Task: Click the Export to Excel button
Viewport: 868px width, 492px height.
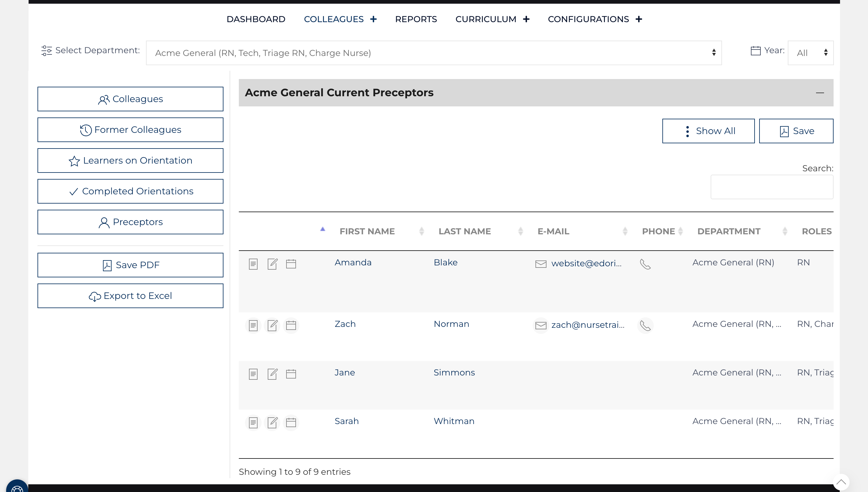Action: pyautogui.click(x=130, y=296)
